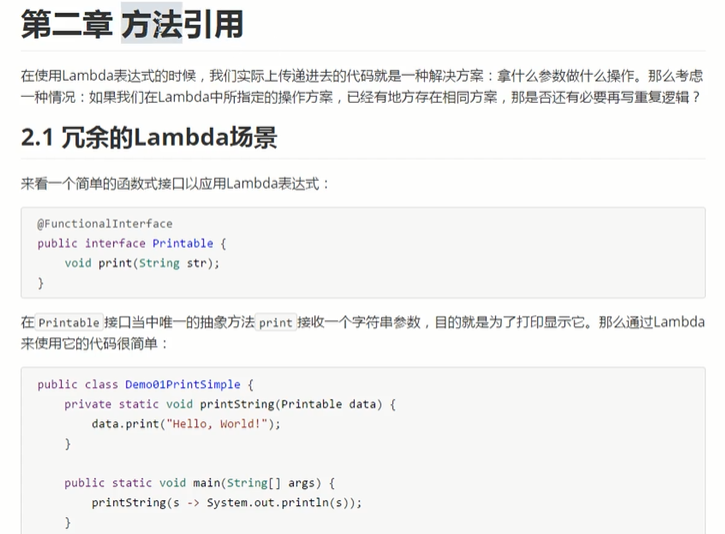Image resolution: width=725 pixels, height=534 pixels.
Task: Click 'private static void printString' method line
Action: 230,404
